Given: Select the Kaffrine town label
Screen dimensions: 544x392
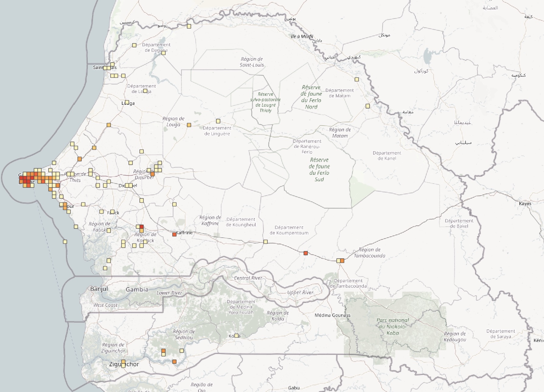Looking at the screenshot, I should coord(184,233).
